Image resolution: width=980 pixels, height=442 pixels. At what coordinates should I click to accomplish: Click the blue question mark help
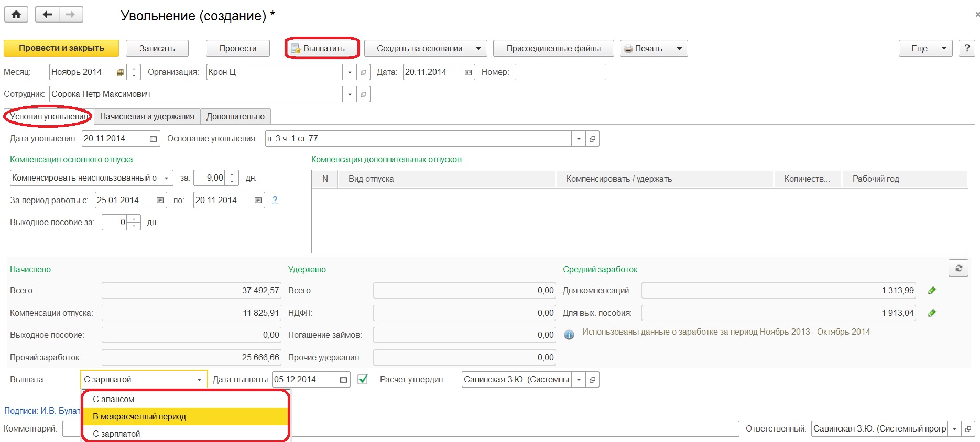point(275,200)
